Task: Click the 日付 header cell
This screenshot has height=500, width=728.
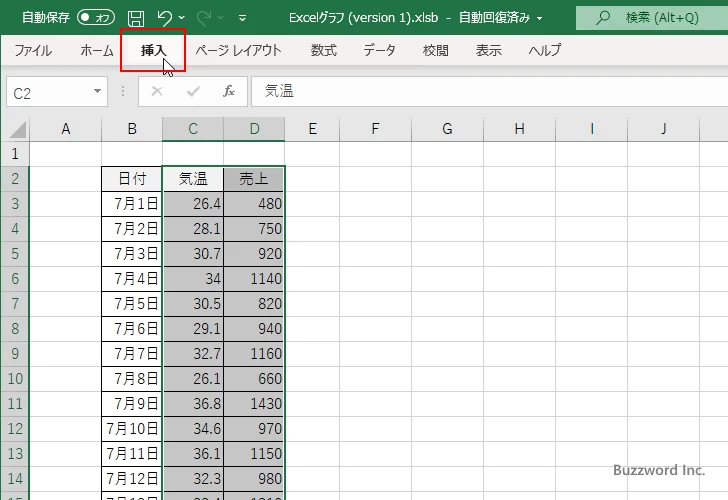Action: (x=132, y=179)
